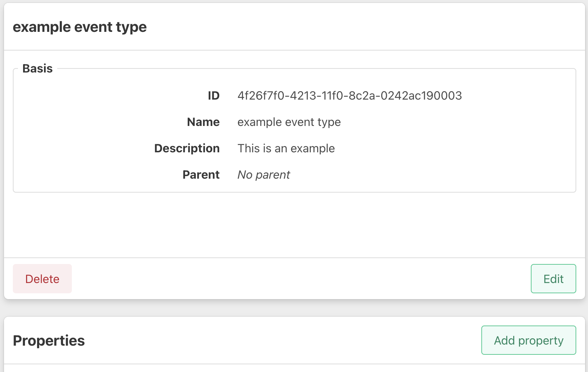Click the Description field label
The height and width of the screenshot is (372, 588).
click(x=187, y=148)
